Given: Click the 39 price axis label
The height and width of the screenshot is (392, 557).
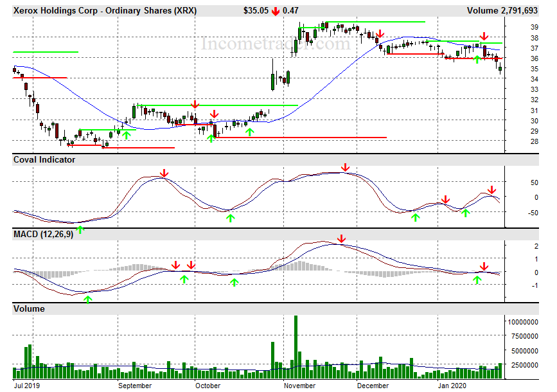Looking at the screenshot, I should pyautogui.click(x=535, y=27).
